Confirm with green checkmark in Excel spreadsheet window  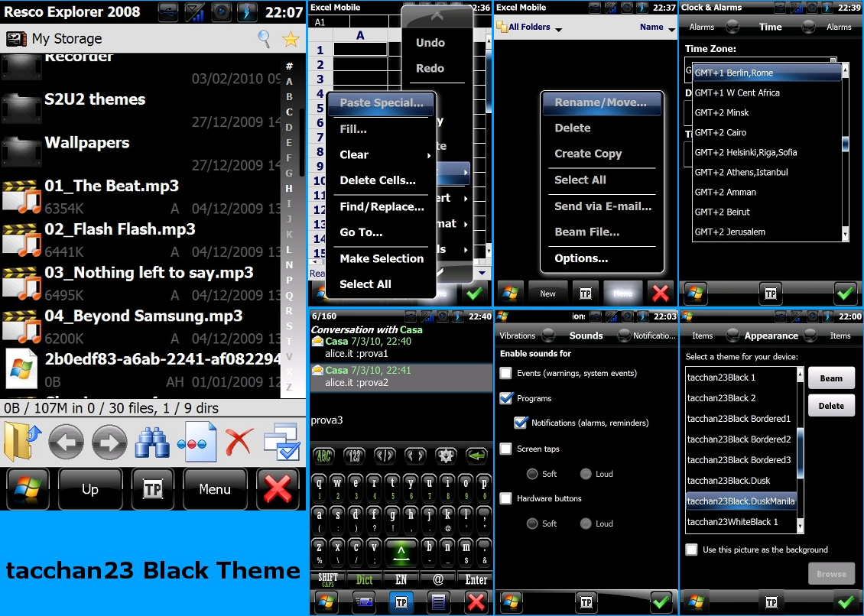(x=474, y=293)
